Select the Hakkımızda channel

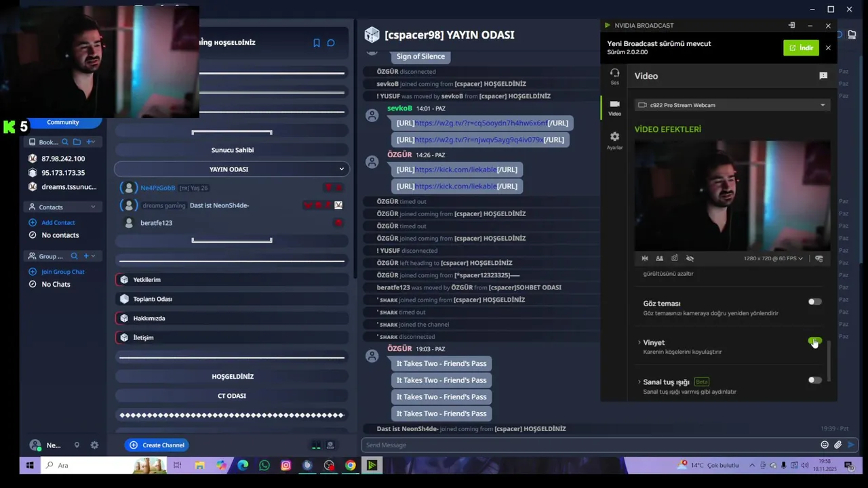(x=231, y=318)
